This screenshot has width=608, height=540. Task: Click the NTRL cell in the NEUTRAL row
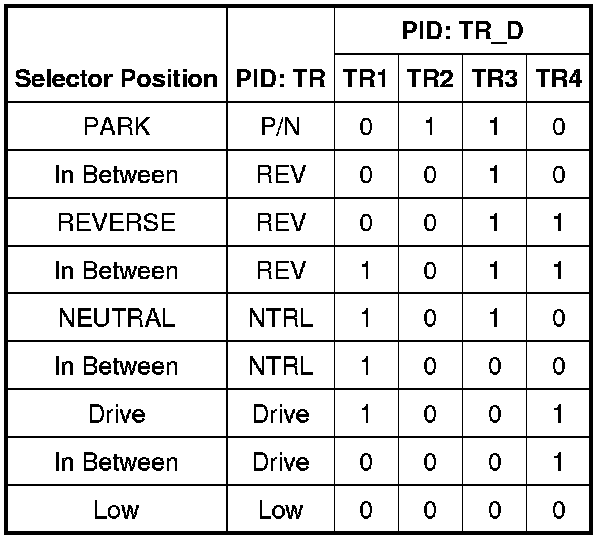(x=281, y=319)
